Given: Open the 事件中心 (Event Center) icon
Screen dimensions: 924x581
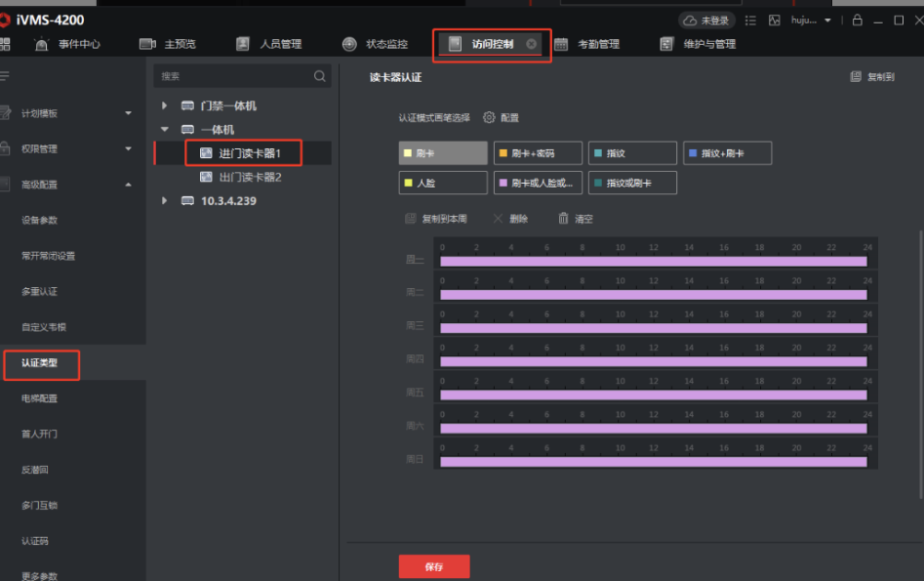Looking at the screenshot, I should pyautogui.click(x=40, y=43).
